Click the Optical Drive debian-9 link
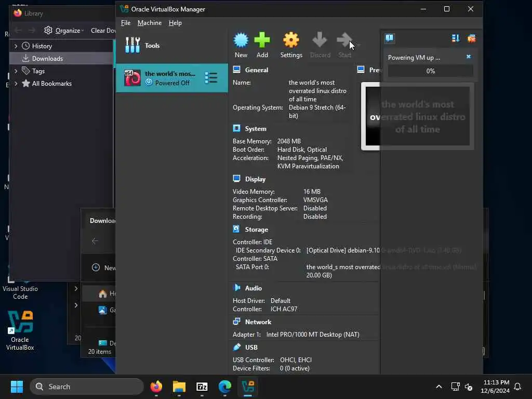The height and width of the screenshot is (399, 532). tap(383, 250)
